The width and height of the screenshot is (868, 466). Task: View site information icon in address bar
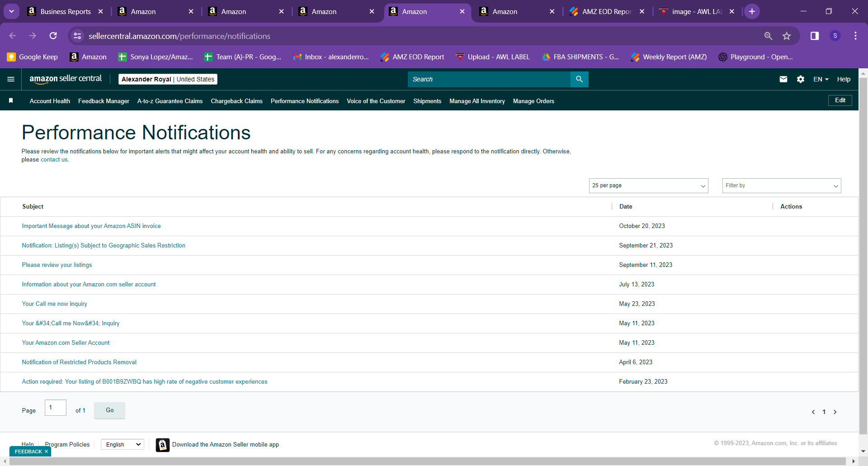click(x=77, y=36)
